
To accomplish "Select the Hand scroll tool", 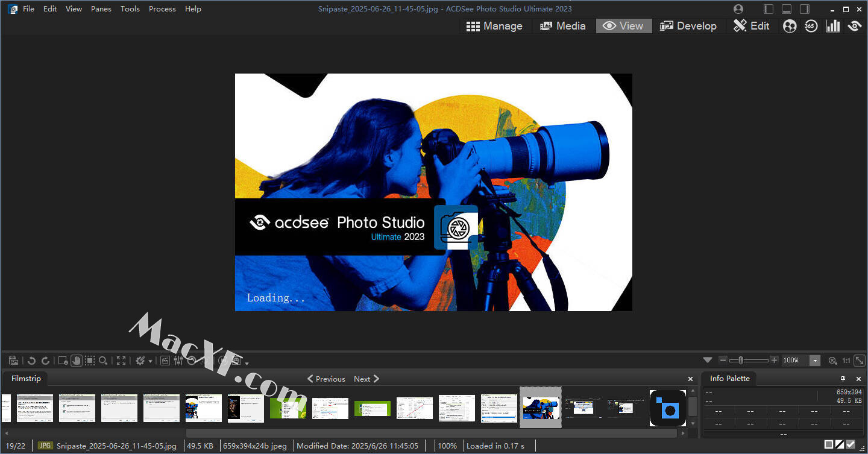I will pyautogui.click(x=77, y=361).
